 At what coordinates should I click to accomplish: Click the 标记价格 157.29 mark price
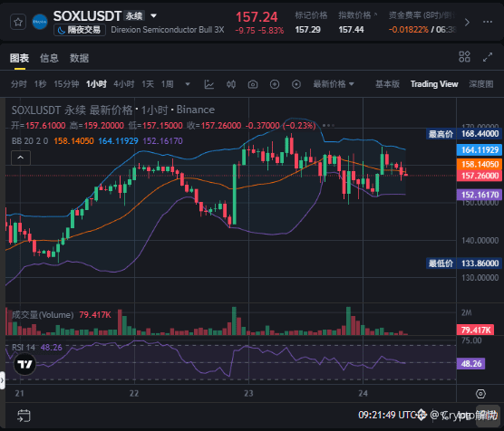tap(311, 23)
